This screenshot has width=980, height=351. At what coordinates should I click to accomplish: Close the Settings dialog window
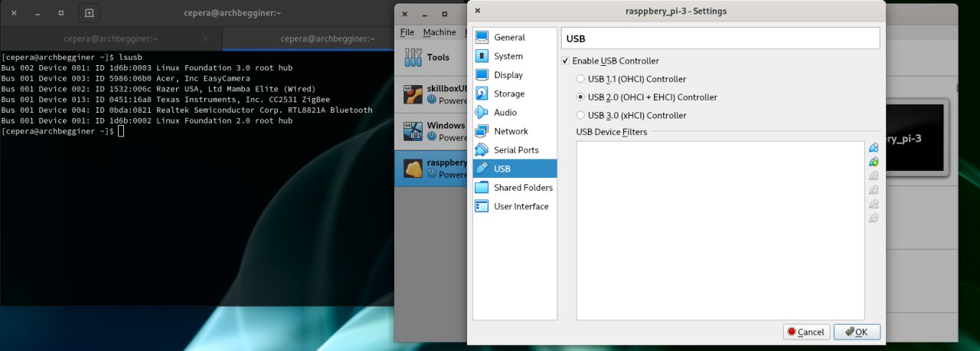click(x=478, y=11)
